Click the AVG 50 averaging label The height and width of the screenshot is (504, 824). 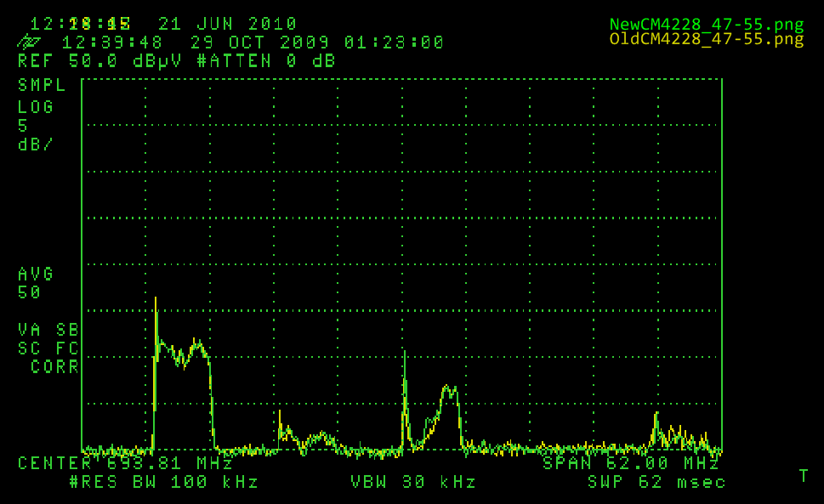tap(36, 283)
